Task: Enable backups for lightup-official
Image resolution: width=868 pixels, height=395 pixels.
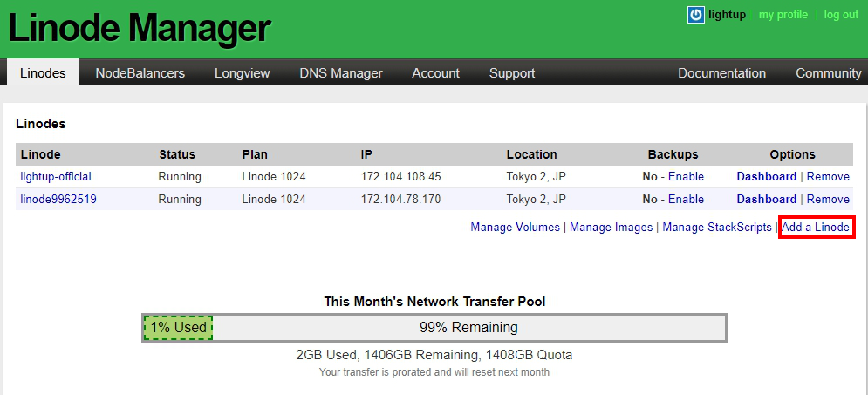Action: 686,176
